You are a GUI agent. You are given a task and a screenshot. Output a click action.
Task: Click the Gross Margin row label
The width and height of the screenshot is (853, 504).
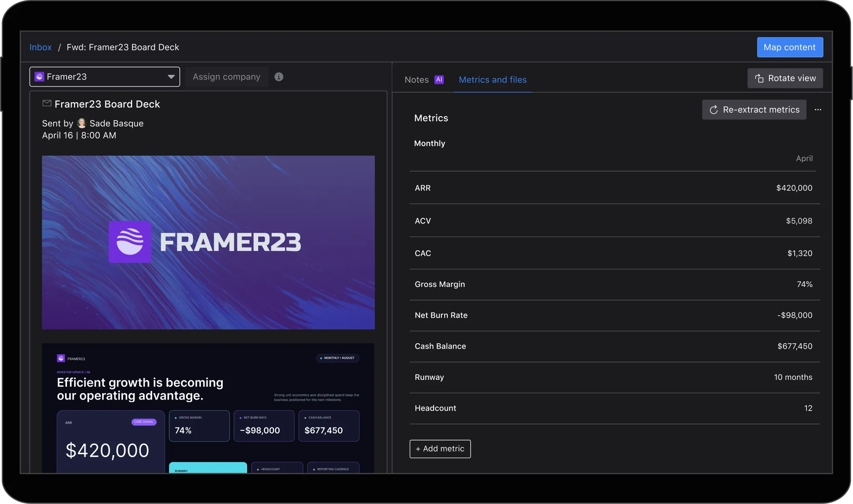(x=440, y=285)
